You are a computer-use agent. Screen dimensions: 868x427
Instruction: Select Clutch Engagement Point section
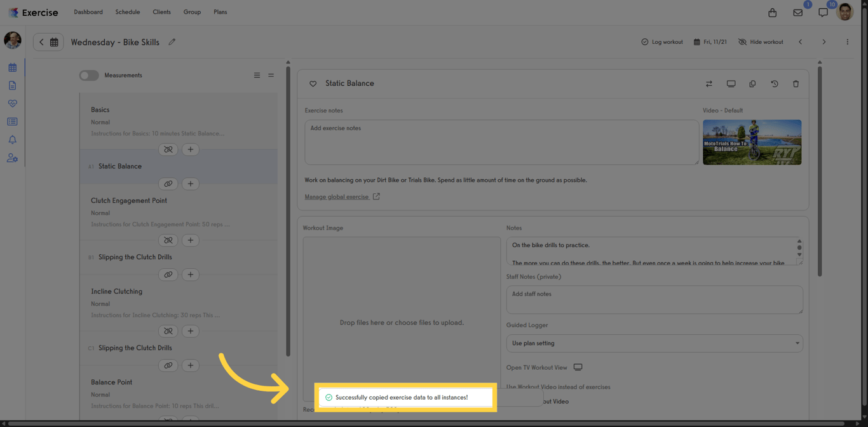pos(179,212)
